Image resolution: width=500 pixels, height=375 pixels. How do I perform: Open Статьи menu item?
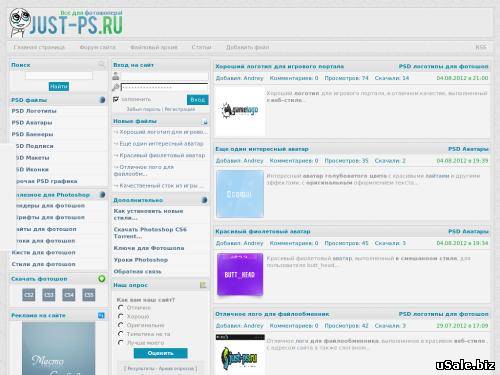pos(201,47)
